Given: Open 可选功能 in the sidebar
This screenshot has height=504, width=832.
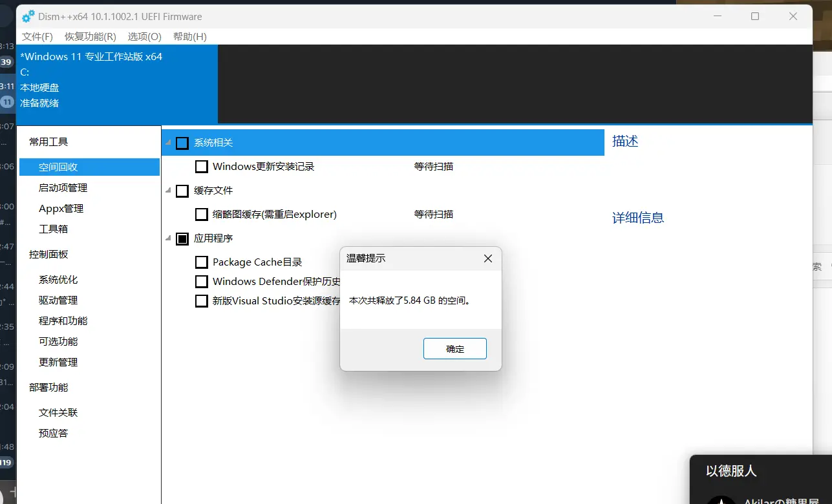Looking at the screenshot, I should 58,341.
